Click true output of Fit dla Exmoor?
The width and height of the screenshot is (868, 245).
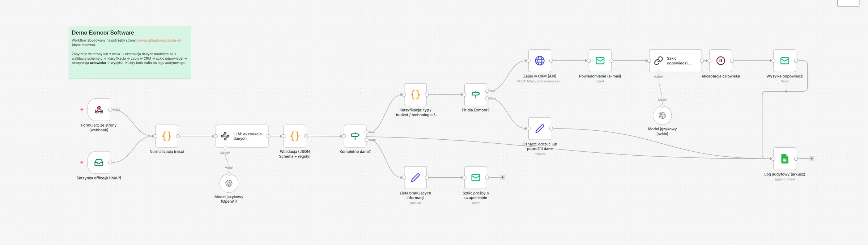click(x=487, y=91)
